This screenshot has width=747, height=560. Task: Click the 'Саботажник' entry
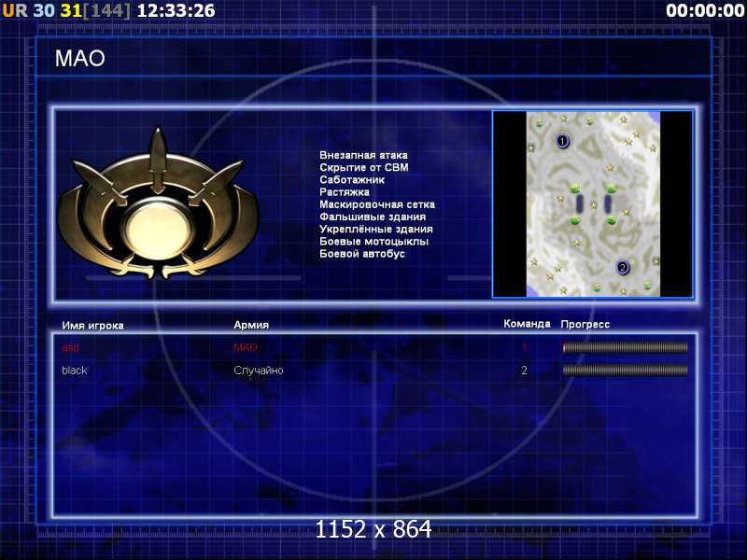tap(352, 180)
